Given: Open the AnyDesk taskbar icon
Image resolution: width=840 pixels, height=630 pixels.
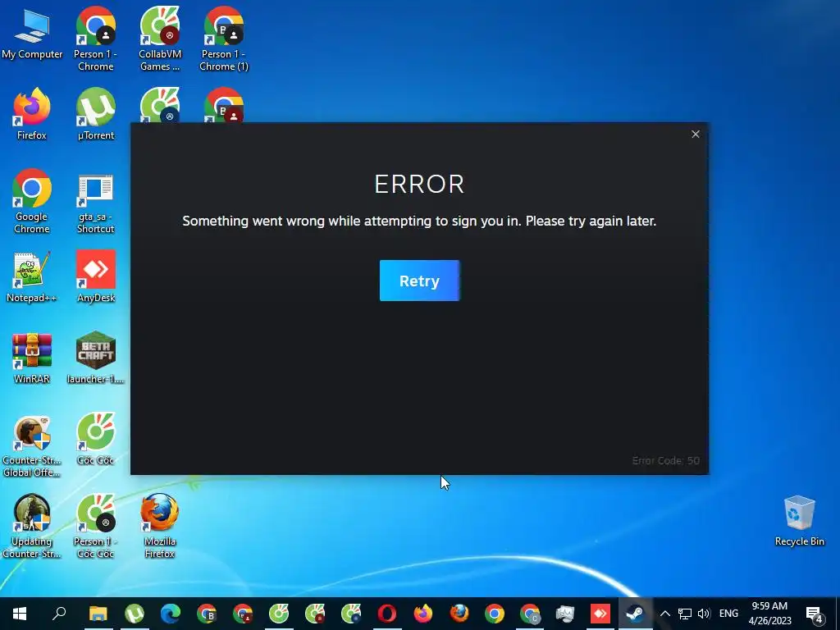Looking at the screenshot, I should pos(600,614).
